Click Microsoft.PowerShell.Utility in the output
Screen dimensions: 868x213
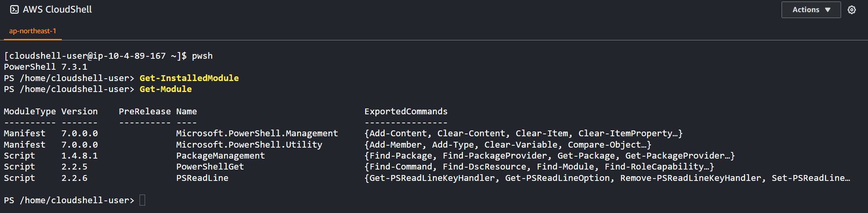249,144
